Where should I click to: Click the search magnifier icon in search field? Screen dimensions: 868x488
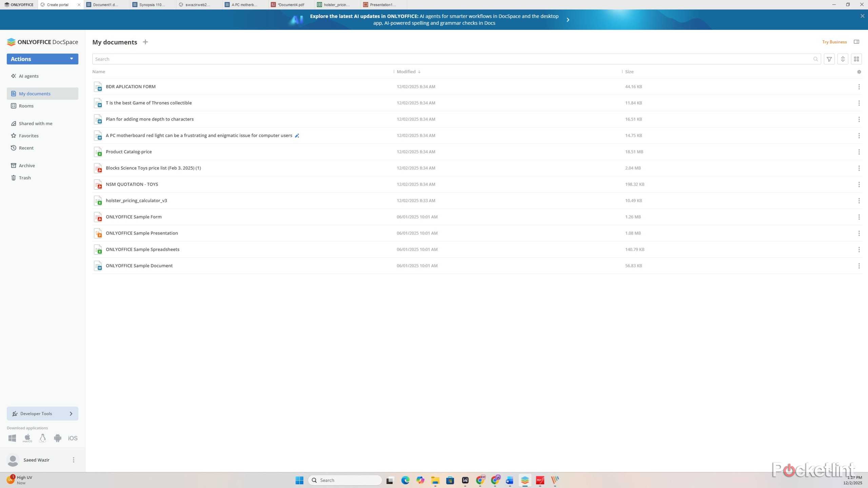[x=815, y=59]
